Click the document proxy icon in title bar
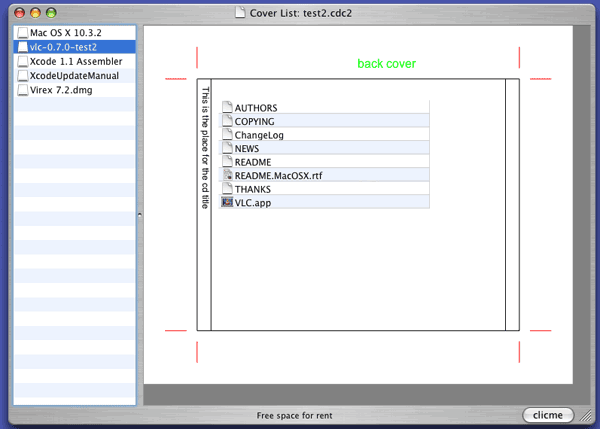Viewport: 600px width, 429px height. 238,12
